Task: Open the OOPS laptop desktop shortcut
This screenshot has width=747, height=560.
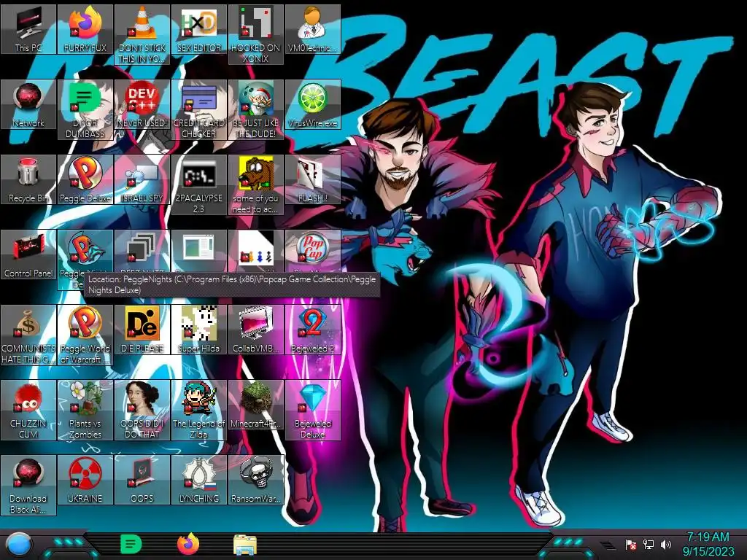Action: pyautogui.click(x=142, y=481)
